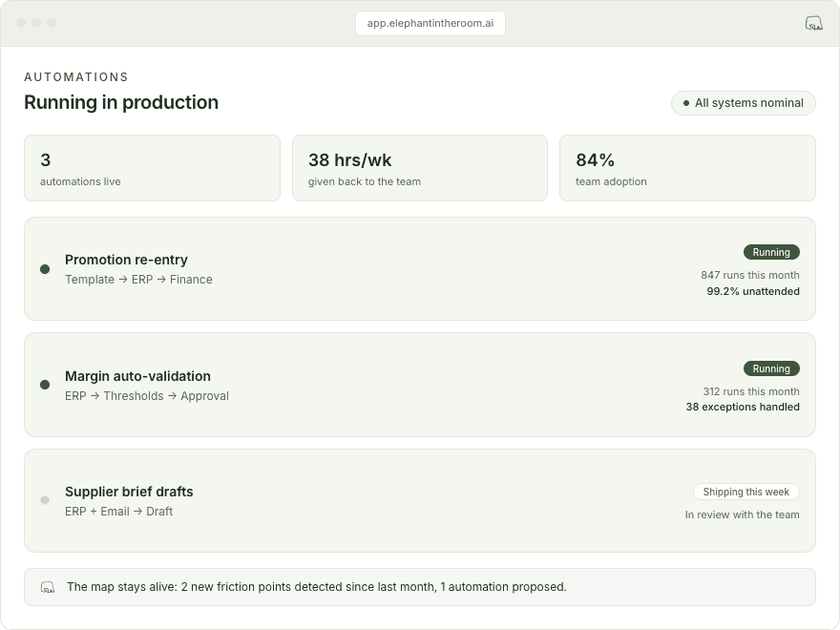This screenshot has width=840, height=630.
Task: Open the Promotion re-entry automation title
Action: pyautogui.click(x=126, y=260)
